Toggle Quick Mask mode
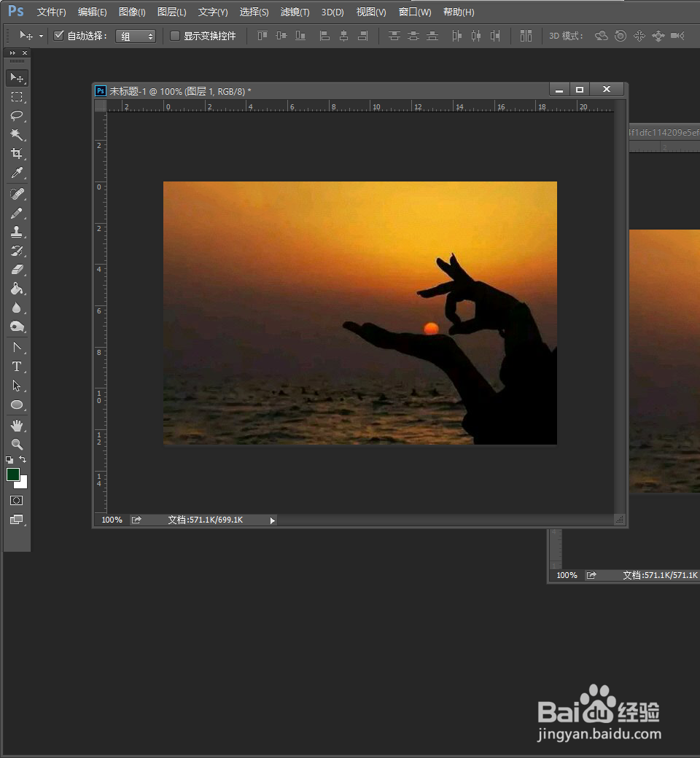The width and height of the screenshot is (700, 758). coord(15,501)
